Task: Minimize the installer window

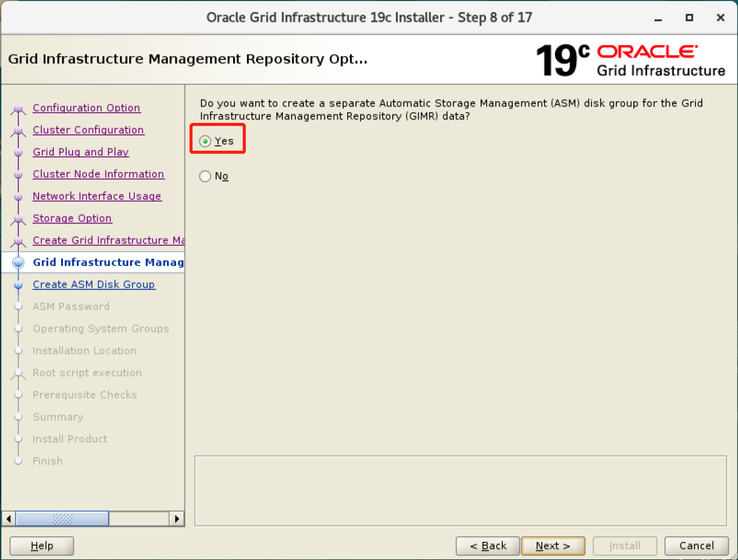Action: (657, 18)
